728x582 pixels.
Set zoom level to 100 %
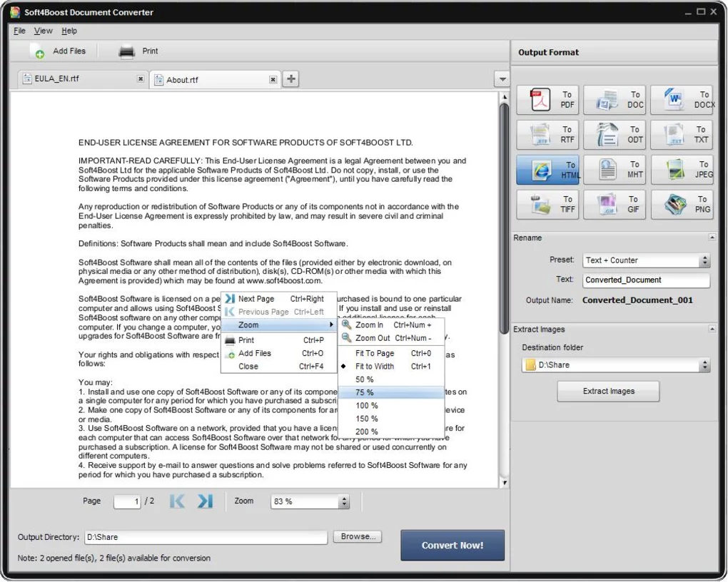click(365, 405)
